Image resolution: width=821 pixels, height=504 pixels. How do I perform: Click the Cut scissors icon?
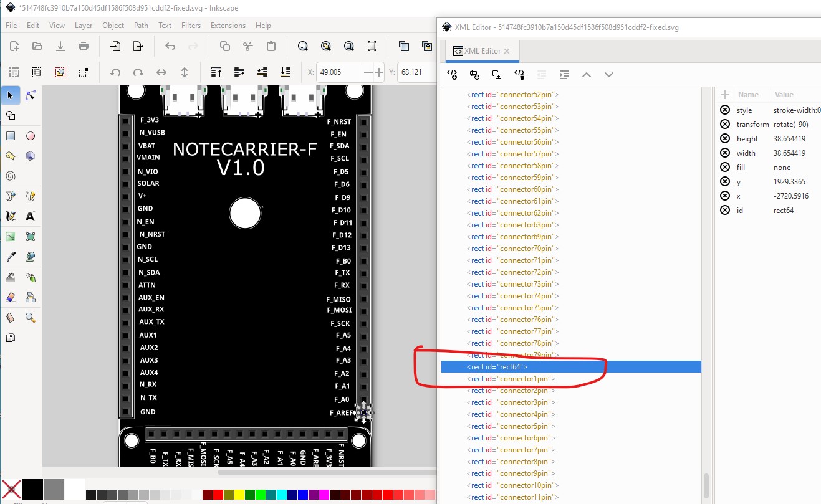[248, 46]
